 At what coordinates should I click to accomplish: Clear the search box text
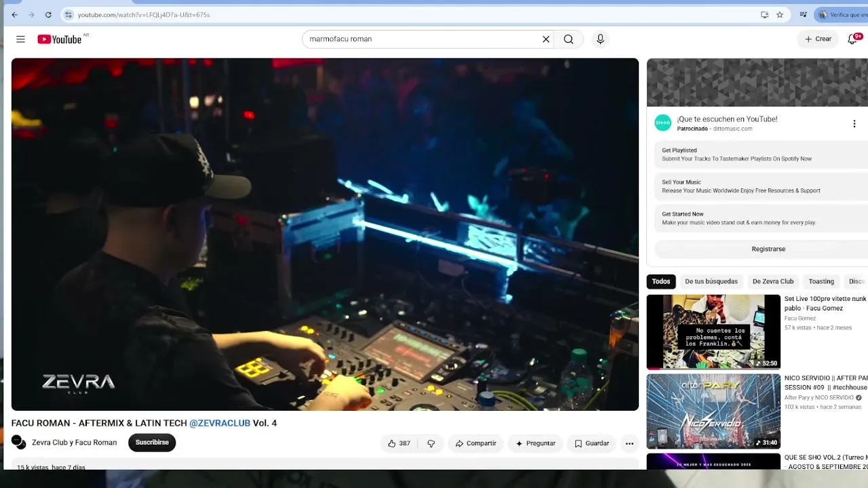(x=546, y=39)
